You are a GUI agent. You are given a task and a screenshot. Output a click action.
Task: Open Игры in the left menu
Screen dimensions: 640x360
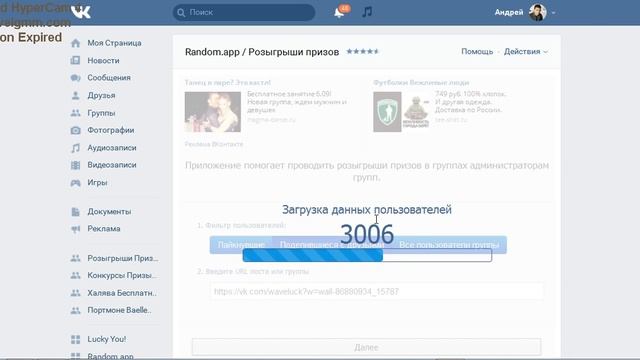[97, 182]
